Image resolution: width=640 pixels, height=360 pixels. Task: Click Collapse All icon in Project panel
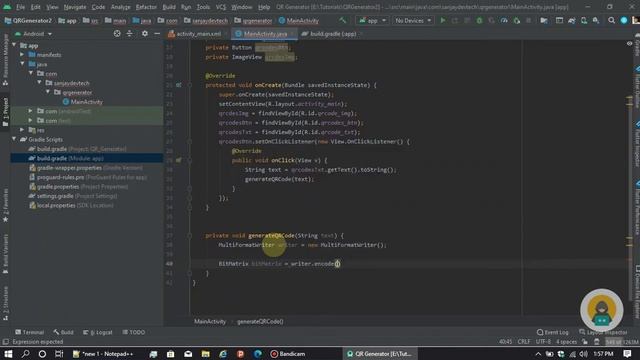coord(129,34)
